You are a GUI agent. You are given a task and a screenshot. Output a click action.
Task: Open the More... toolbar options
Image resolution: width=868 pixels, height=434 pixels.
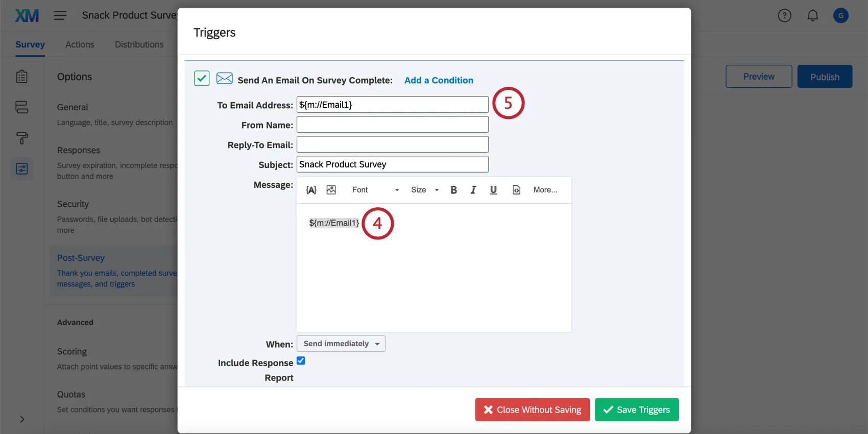[x=545, y=190]
